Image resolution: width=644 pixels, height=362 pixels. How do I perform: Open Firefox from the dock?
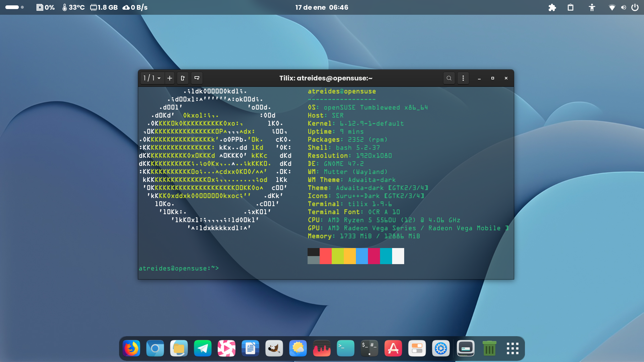(x=131, y=349)
